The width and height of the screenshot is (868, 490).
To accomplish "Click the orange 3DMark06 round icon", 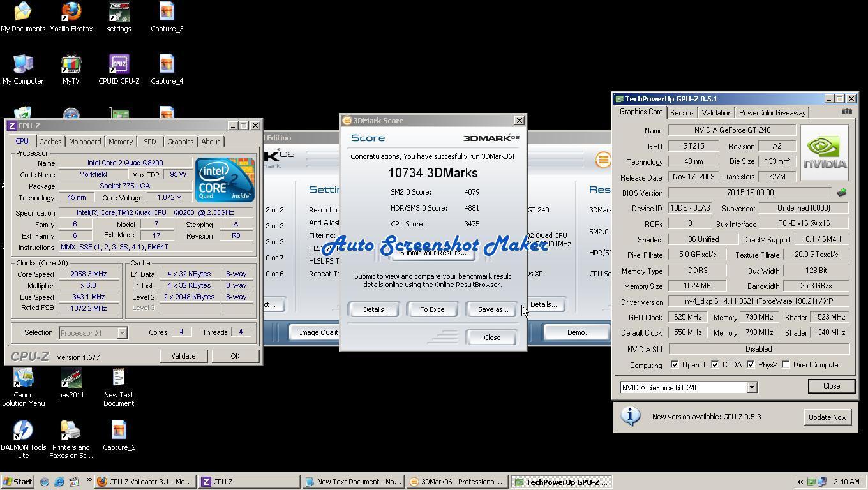I will [x=602, y=160].
